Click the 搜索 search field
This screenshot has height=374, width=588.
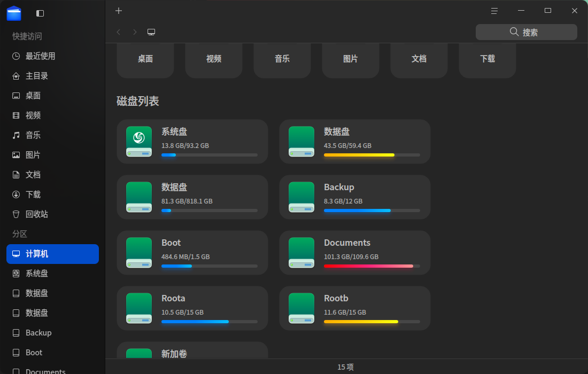[x=526, y=32]
